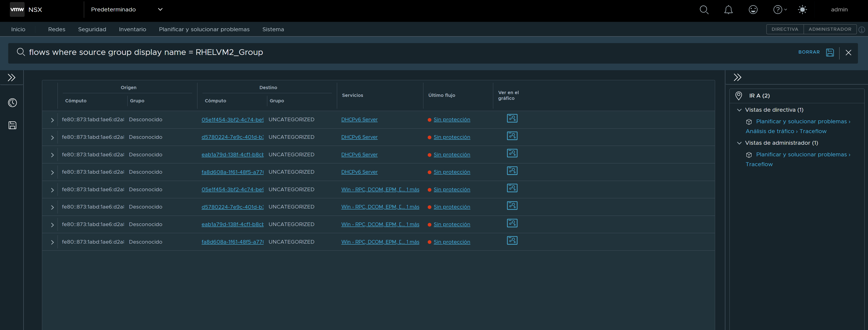
Task: Toggle the light/dark theme sun icon
Action: tap(803, 9)
